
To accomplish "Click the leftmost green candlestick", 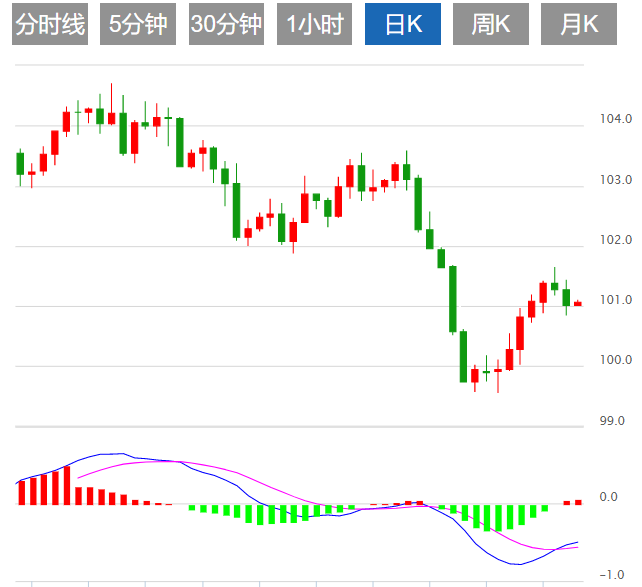I will click(x=20, y=163).
